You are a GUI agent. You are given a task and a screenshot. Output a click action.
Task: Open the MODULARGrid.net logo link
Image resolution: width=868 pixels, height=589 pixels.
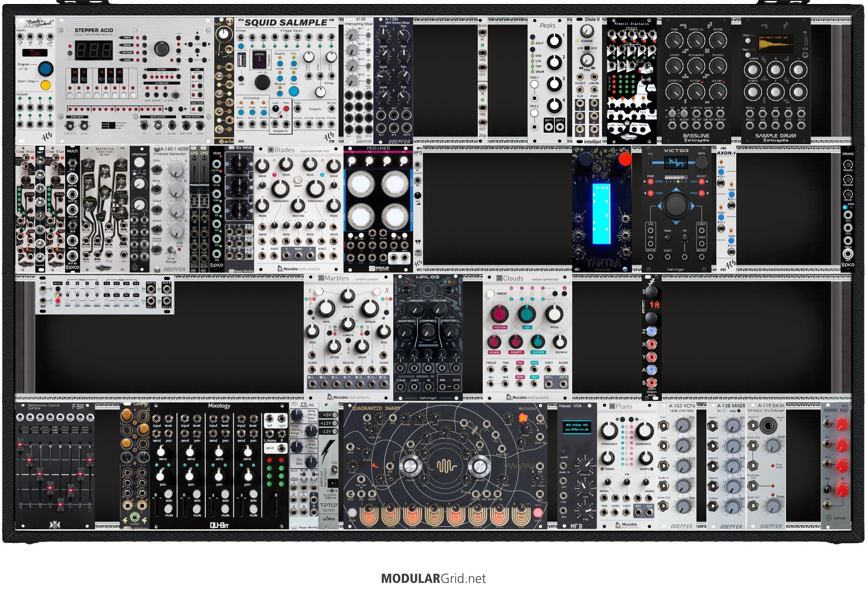click(434, 579)
